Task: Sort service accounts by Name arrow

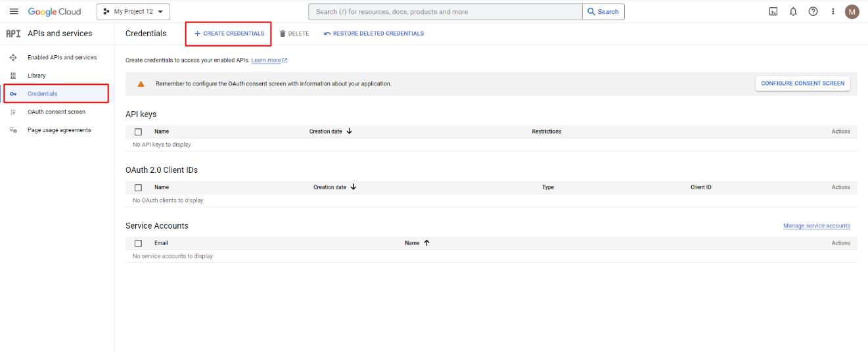Action: click(x=426, y=243)
